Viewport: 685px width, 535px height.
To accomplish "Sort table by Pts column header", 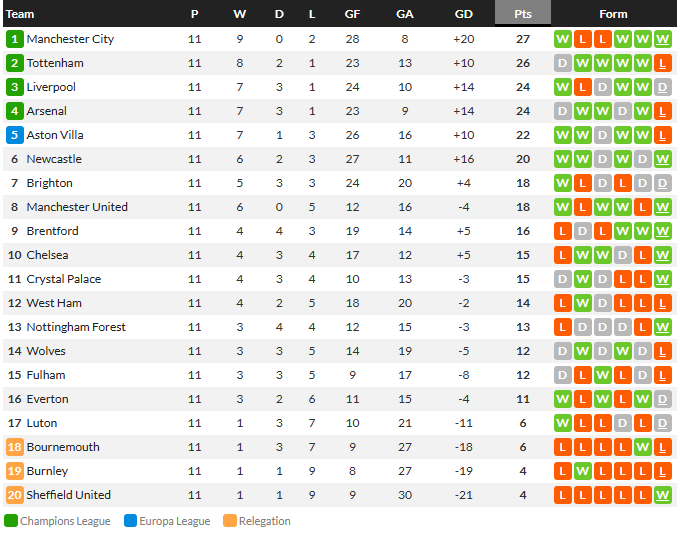I will 523,14.
